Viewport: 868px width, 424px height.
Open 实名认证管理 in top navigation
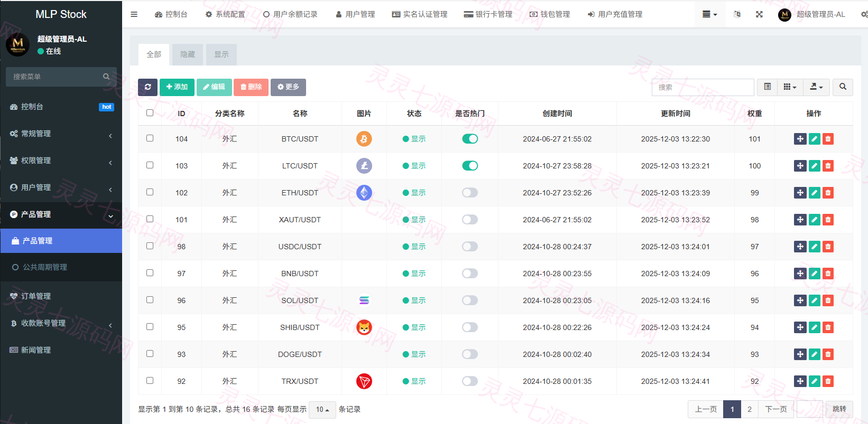[420, 14]
